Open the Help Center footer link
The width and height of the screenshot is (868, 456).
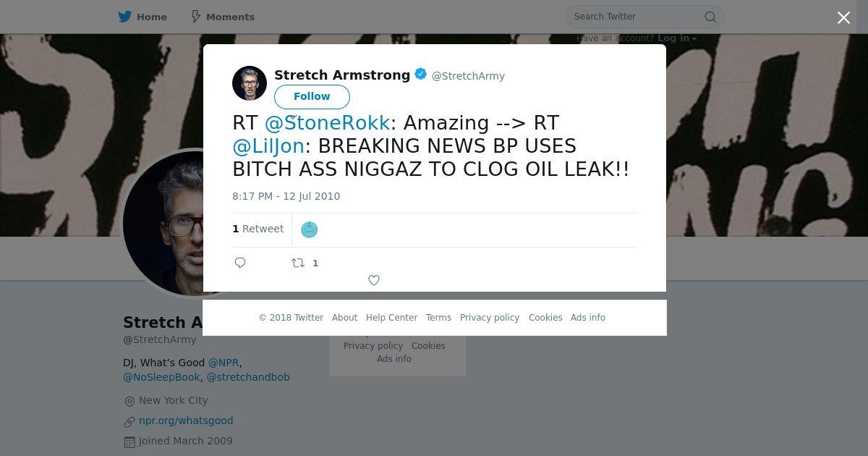(x=391, y=318)
